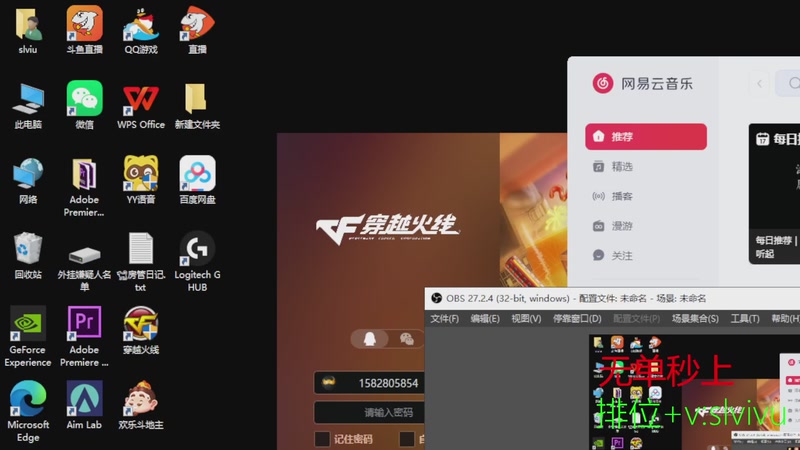Image resolution: width=800 pixels, height=450 pixels.
Task: Open the 房管日记.txt text file
Action: (141, 248)
